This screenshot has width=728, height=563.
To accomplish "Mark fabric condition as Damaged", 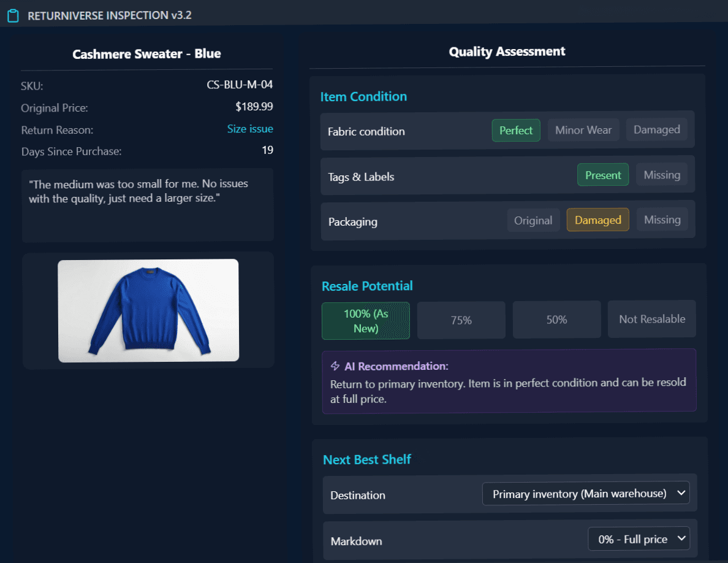I will (656, 129).
